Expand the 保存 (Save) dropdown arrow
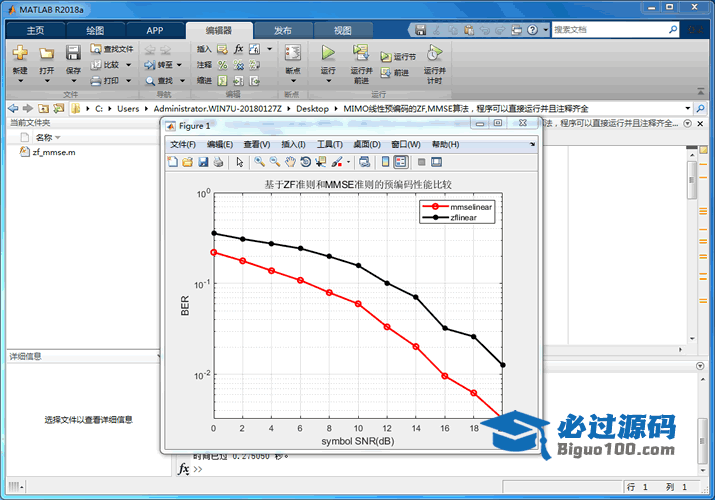This screenshot has width=715, height=500. pyautogui.click(x=73, y=81)
